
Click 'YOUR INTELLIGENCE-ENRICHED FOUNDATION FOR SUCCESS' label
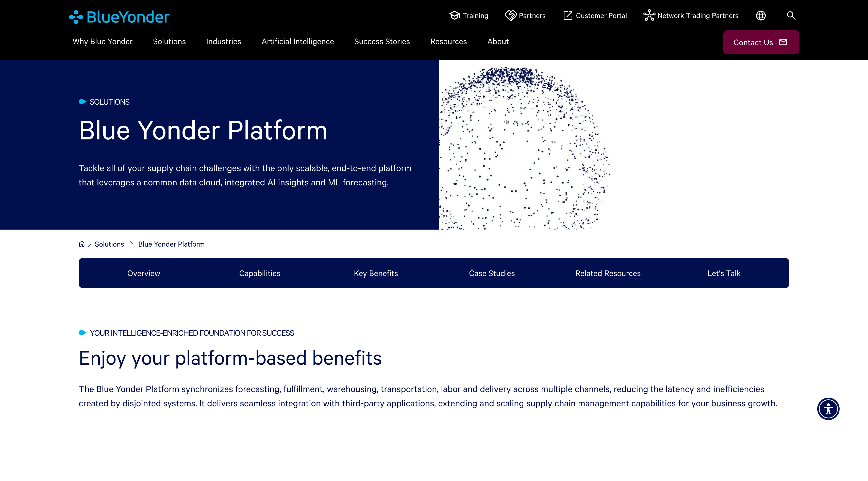(x=192, y=333)
